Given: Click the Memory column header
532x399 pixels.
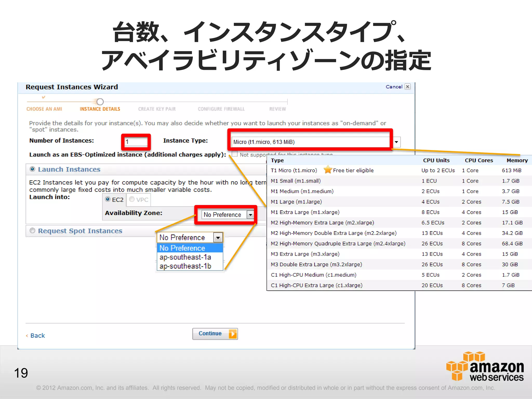Looking at the screenshot, I should coord(517,160).
